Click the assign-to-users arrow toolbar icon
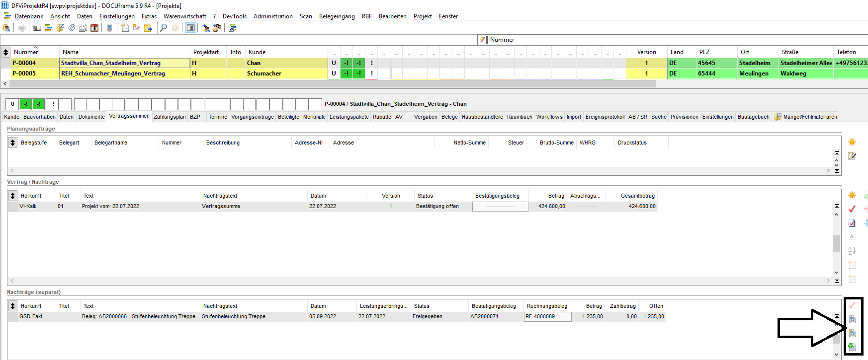This screenshot has width=868, height=360. [205, 28]
